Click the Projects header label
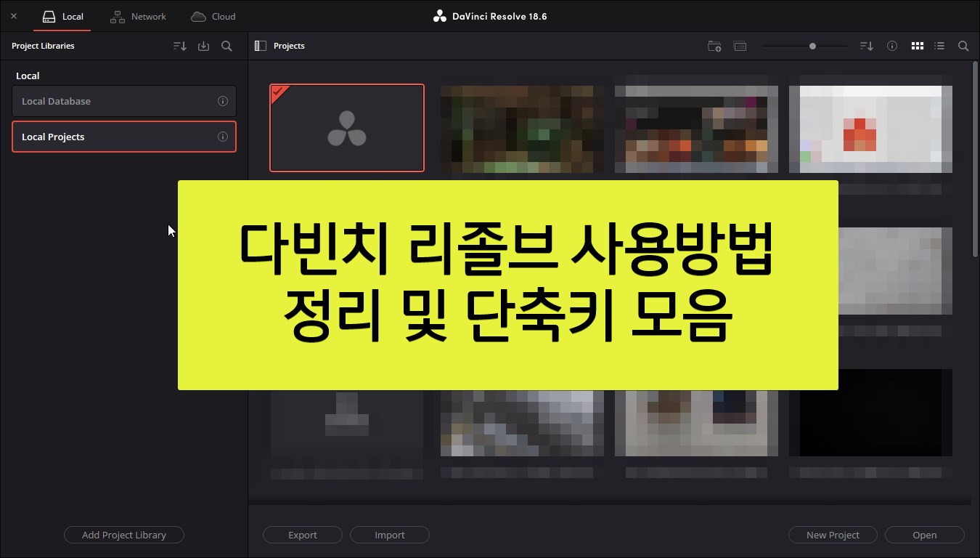The width and height of the screenshot is (980, 558). coord(289,46)
